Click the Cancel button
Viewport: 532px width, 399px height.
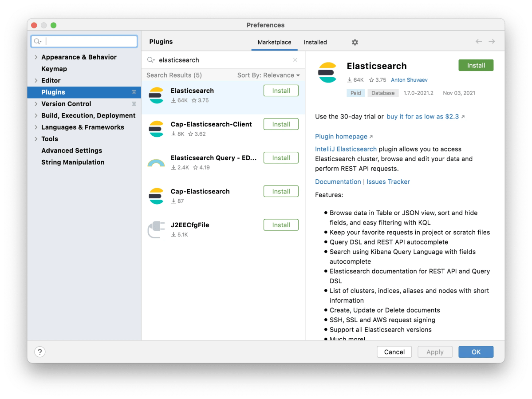(394, 352)
